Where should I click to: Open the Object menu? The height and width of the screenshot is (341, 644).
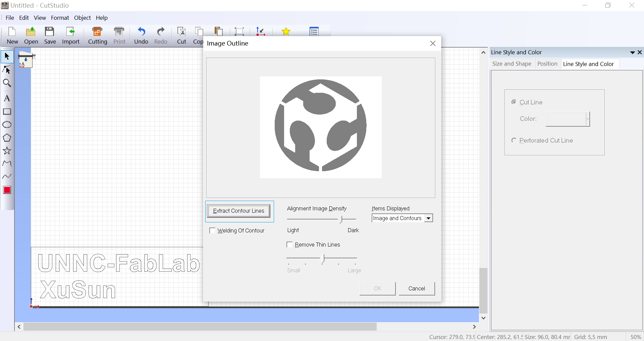pos(83,18)
